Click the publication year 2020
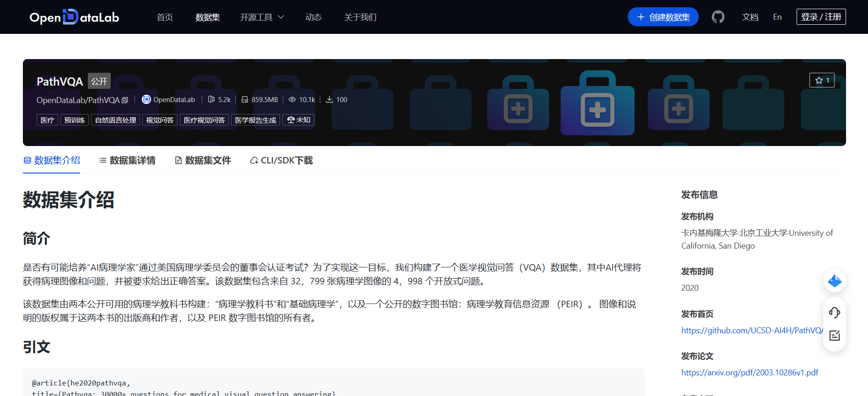Screen dimensions: 868x396 point(690,288)
